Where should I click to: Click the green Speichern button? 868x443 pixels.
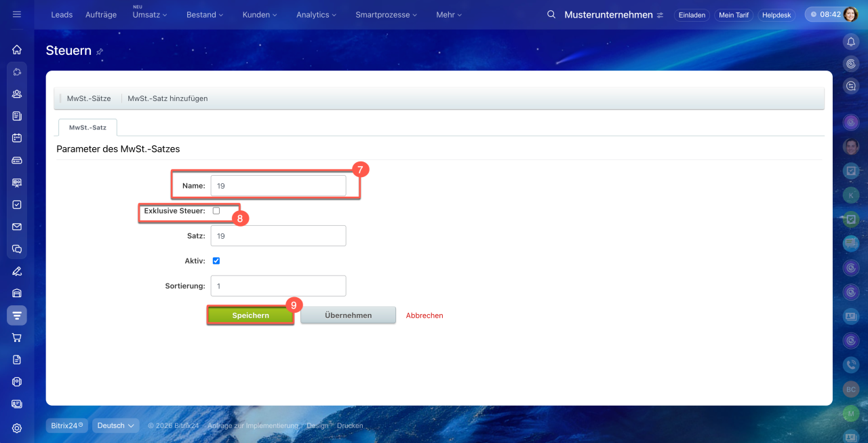(x=250, y=315)
